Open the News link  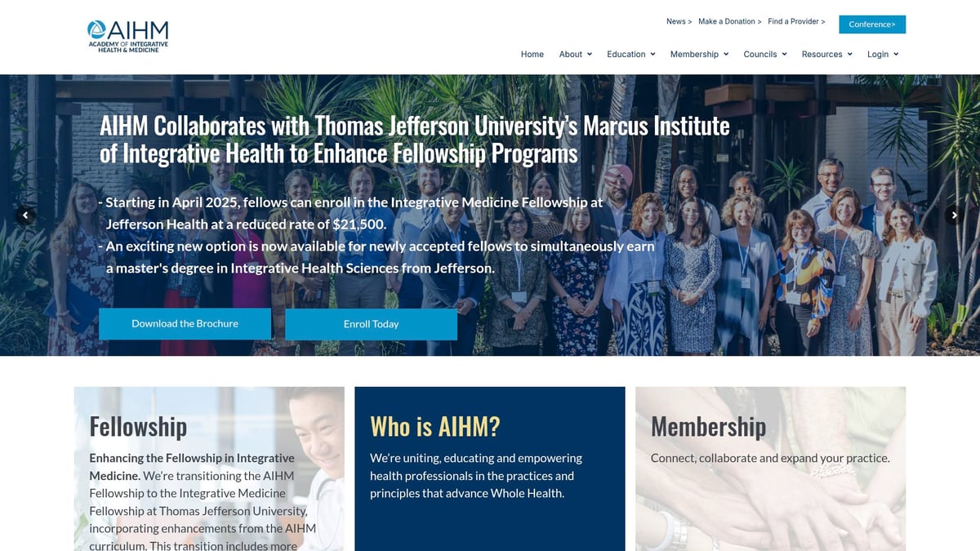pos(679,21)
